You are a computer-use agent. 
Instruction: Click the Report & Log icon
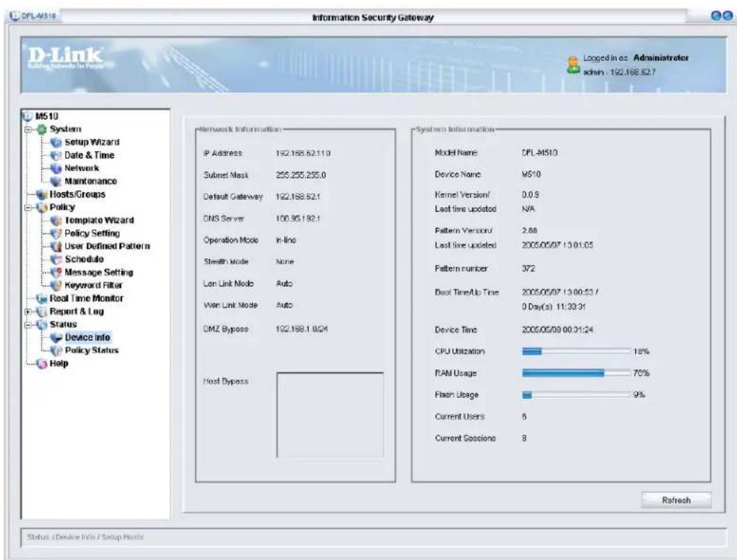pos(42,312)
